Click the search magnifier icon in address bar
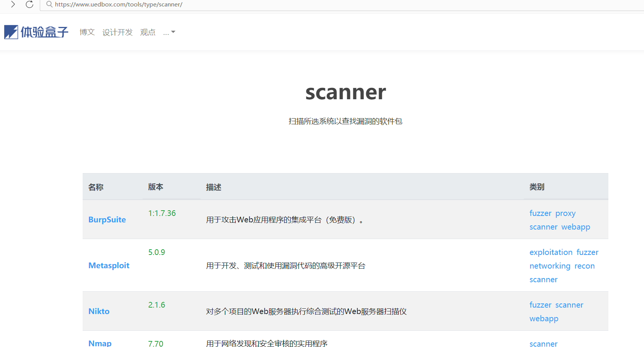The height and width of the screenshot is (347, 644). tap(49, 5)
